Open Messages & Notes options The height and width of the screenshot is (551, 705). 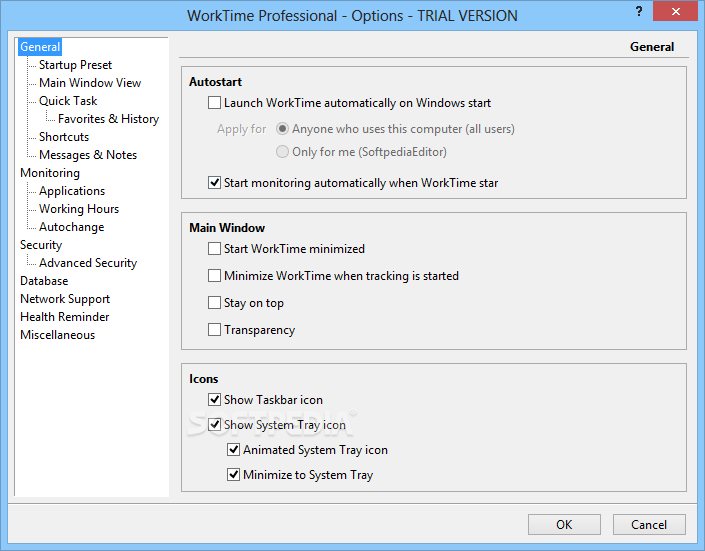88,155
